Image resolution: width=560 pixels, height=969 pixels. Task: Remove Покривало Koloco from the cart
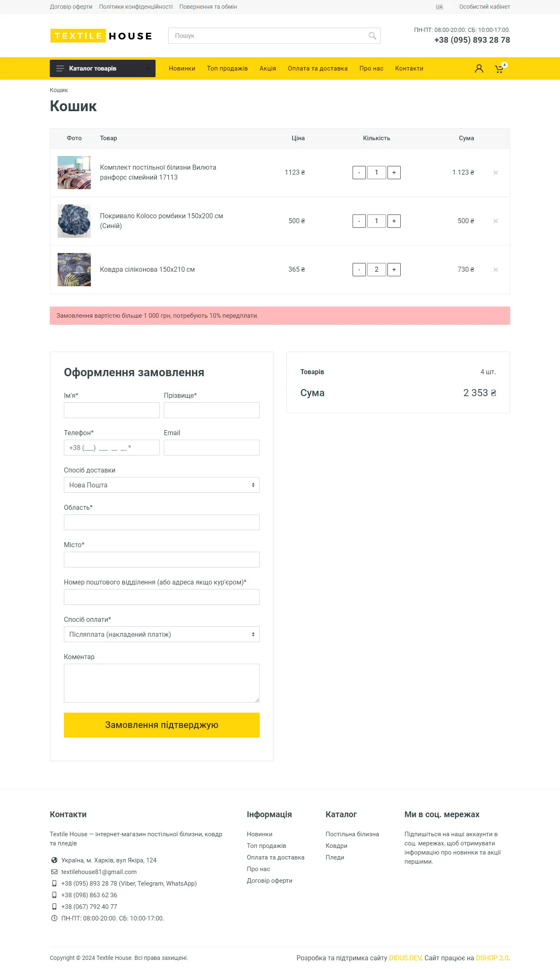coord(495,221)
